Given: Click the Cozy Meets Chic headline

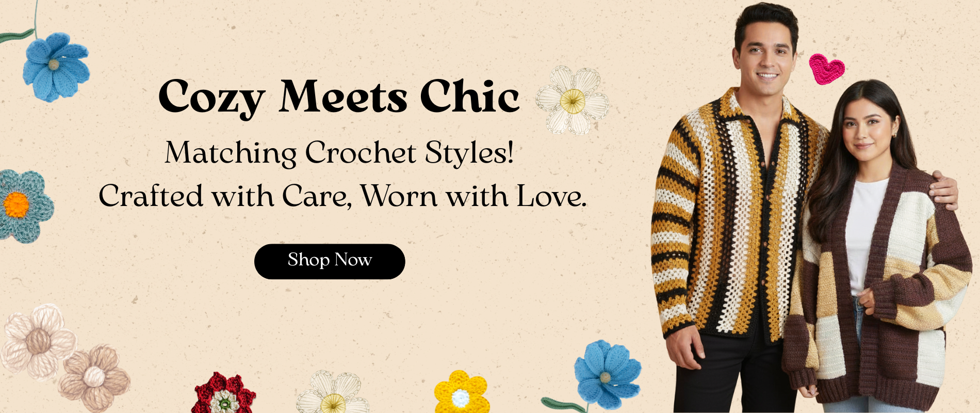Looking at the screenshot, I should click(339, 97).
